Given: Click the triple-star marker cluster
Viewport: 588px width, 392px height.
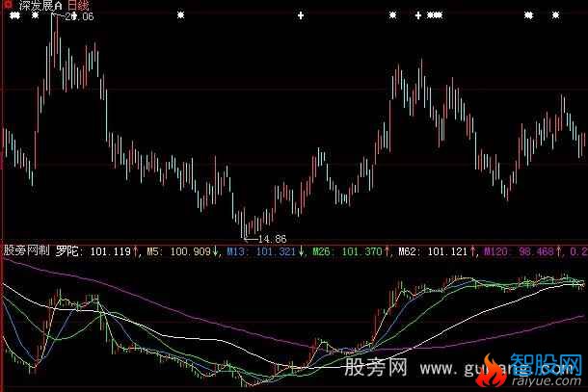Looking at the screenshot, I should coord(435,15).
